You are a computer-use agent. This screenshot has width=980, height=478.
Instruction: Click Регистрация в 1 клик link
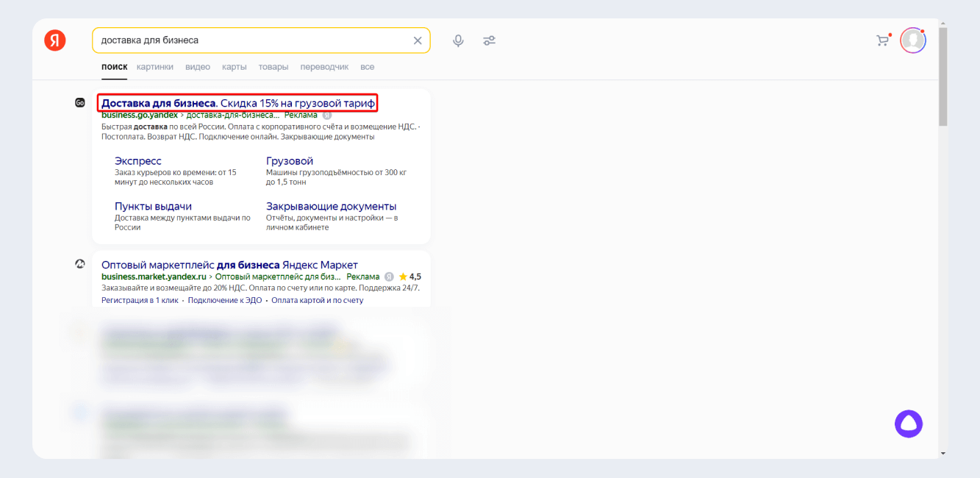click(140, 300)
